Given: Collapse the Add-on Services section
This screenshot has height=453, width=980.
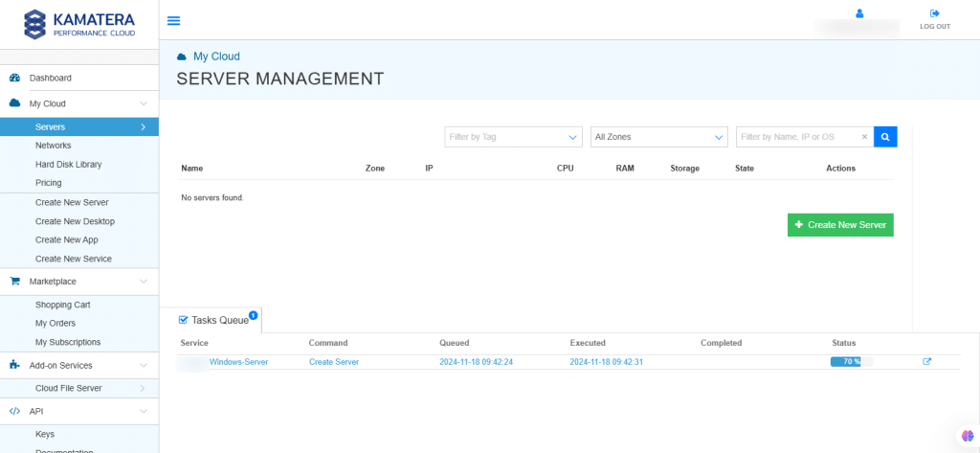Looking at the screenshot, I should pos(143,365).
